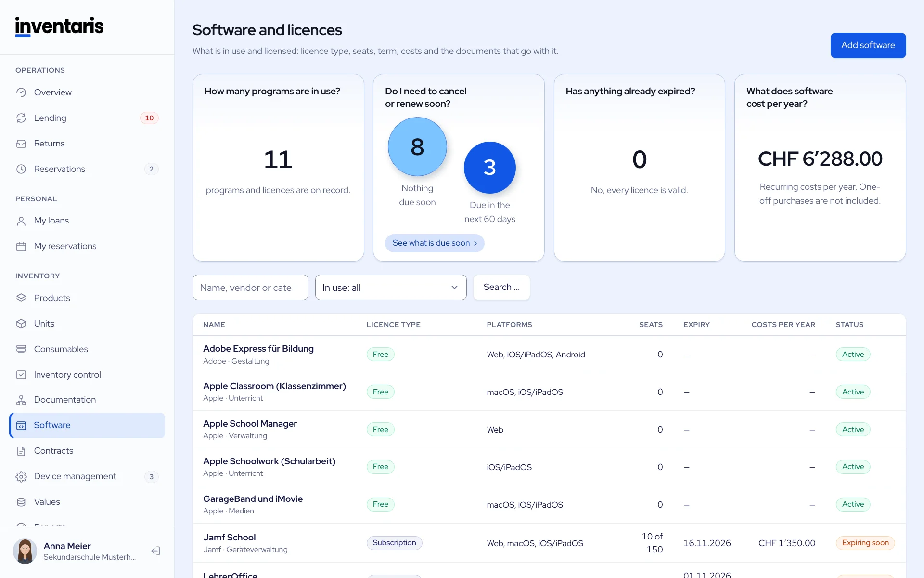Click the Subscription licence badge for Jamf School

[x=394, y=543]
